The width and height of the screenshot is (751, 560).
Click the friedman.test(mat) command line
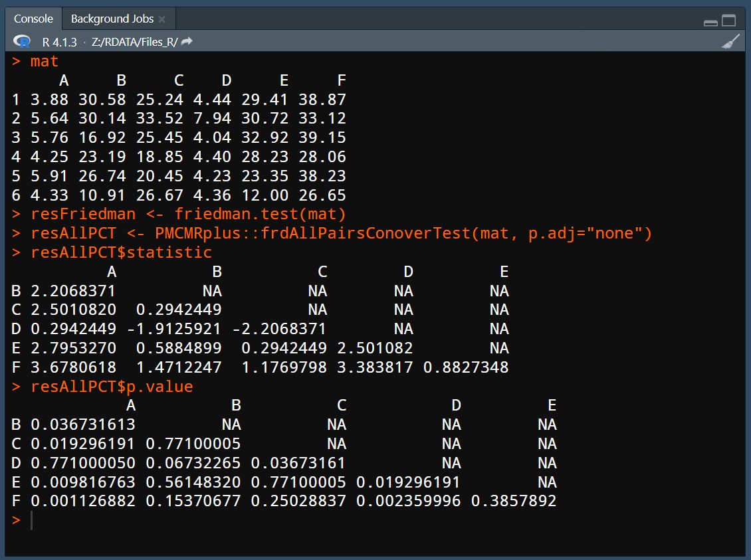(x=188, y=214)
